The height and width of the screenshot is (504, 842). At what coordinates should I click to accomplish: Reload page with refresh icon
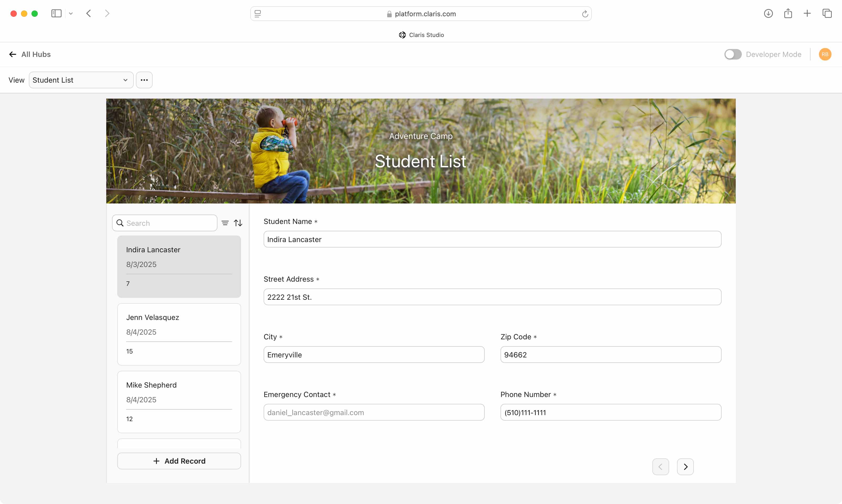(585, 14)
